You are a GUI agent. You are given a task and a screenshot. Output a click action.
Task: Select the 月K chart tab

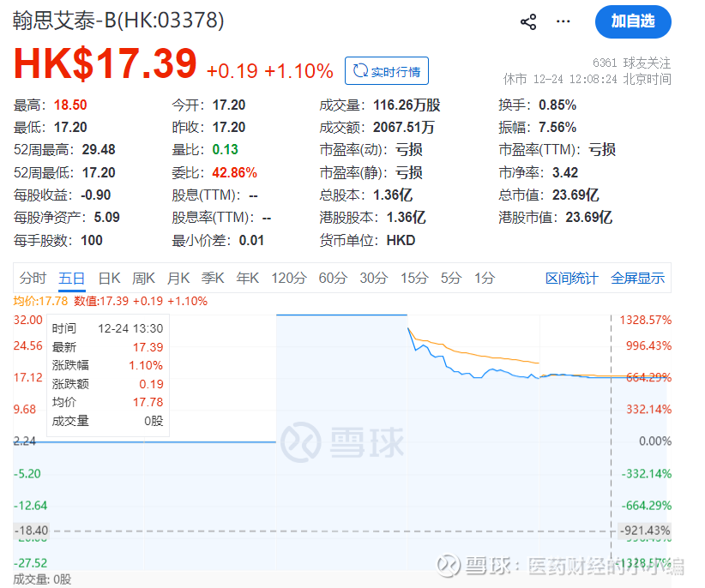[x=178, y=278]
